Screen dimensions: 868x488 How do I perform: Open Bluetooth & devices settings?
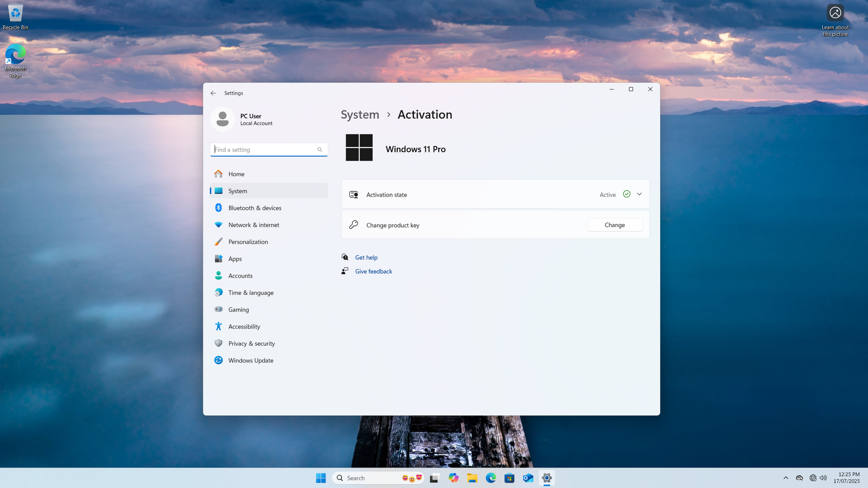point(269,208)
